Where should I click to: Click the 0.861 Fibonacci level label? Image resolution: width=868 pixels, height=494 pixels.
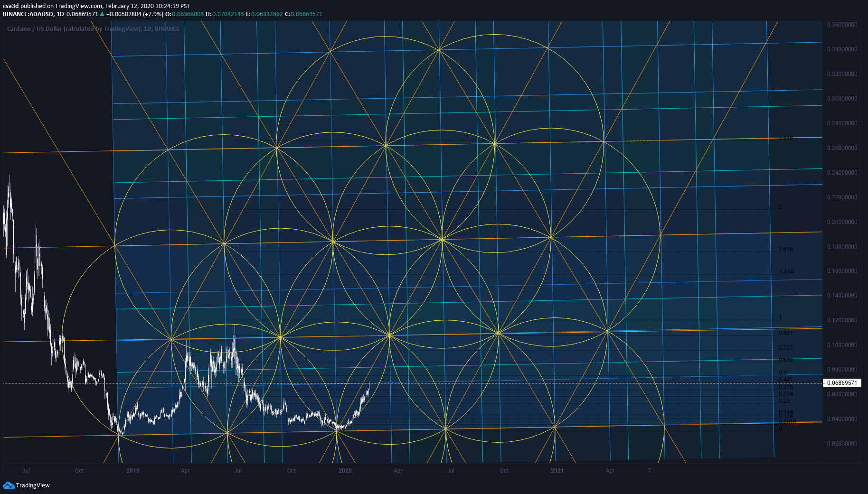pos(786,333)
